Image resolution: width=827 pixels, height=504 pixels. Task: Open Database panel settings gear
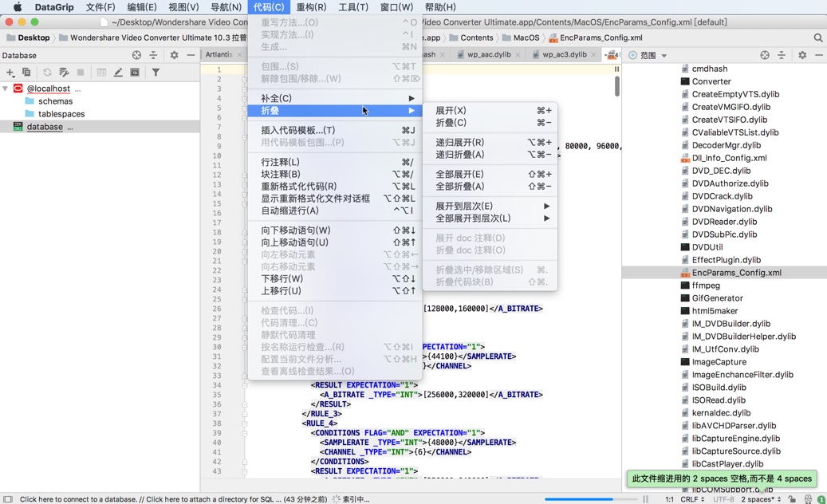(x=174, y=55)
